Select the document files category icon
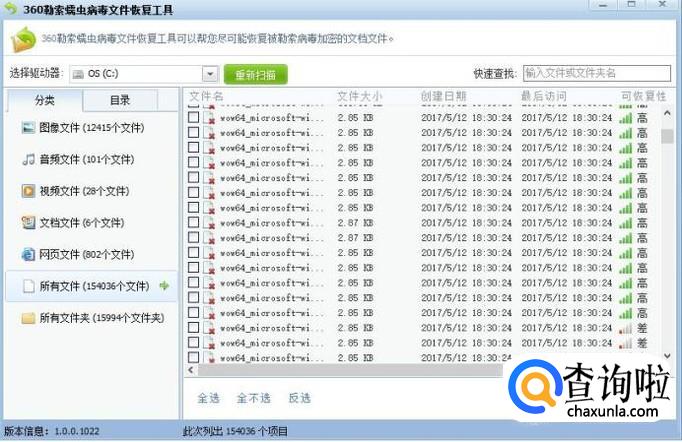Image resolution: width=682 pixels, height=442 pixels. tap(28, 223)
